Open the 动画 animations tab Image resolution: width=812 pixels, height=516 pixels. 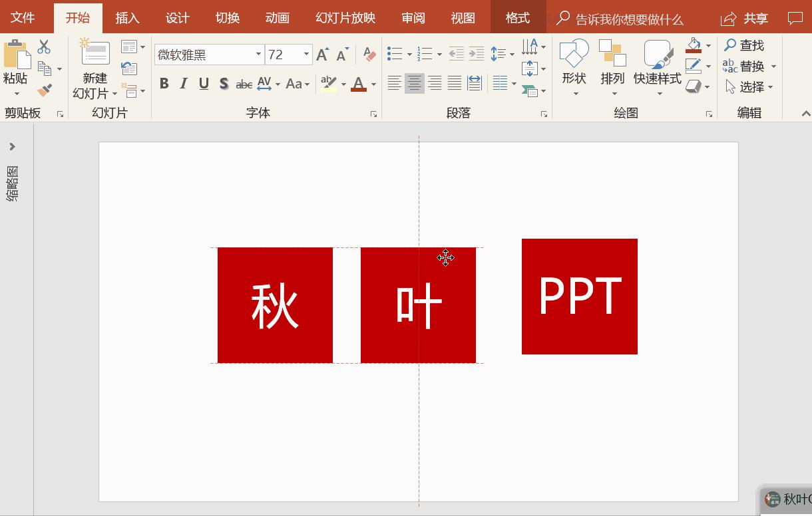click(x=277, y=18)
